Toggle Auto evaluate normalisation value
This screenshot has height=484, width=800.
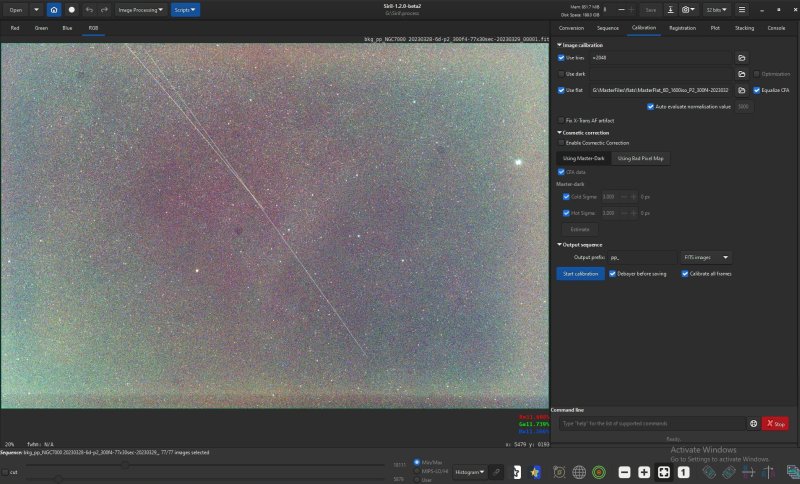pyautogui.click(x=651, y=107)
